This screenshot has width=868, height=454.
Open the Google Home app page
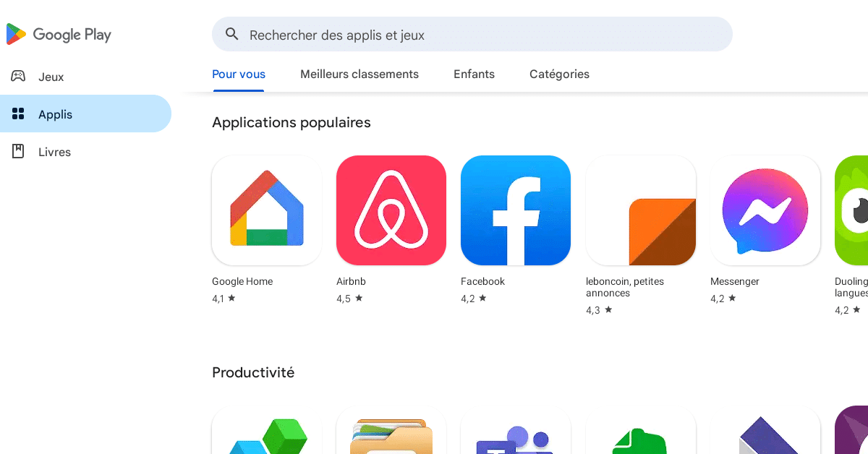click(x=266, y=210)
